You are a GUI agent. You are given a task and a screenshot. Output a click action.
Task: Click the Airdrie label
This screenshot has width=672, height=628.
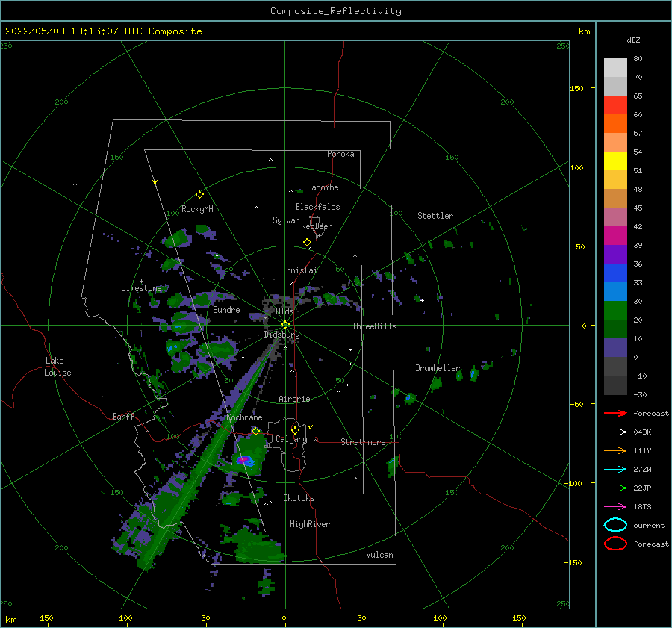tap(294, 399)
